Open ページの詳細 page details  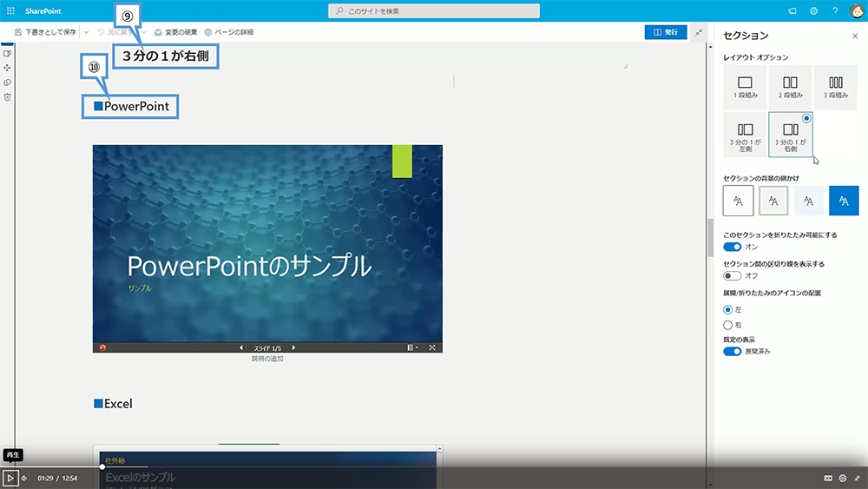228,32
